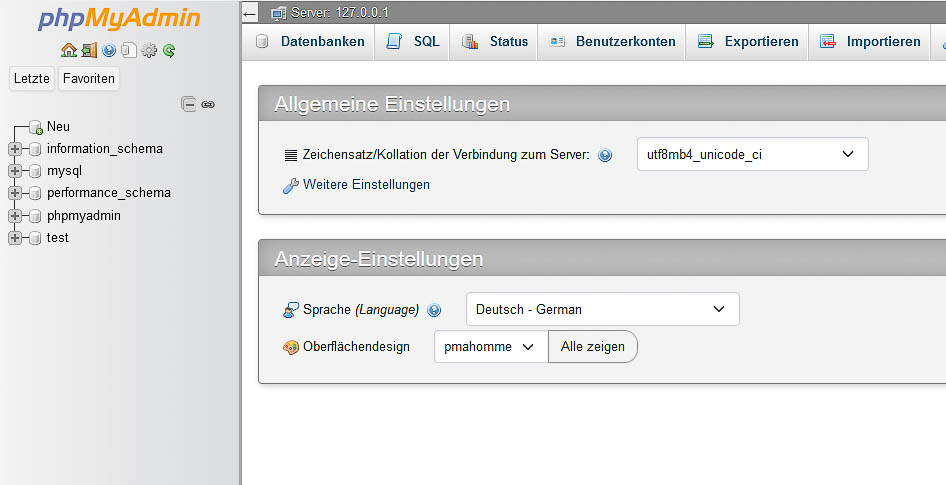Image resolution: width=946 pixels, height=485 pixels.
Task: Expand the information_schema database node
Action: 15,148
